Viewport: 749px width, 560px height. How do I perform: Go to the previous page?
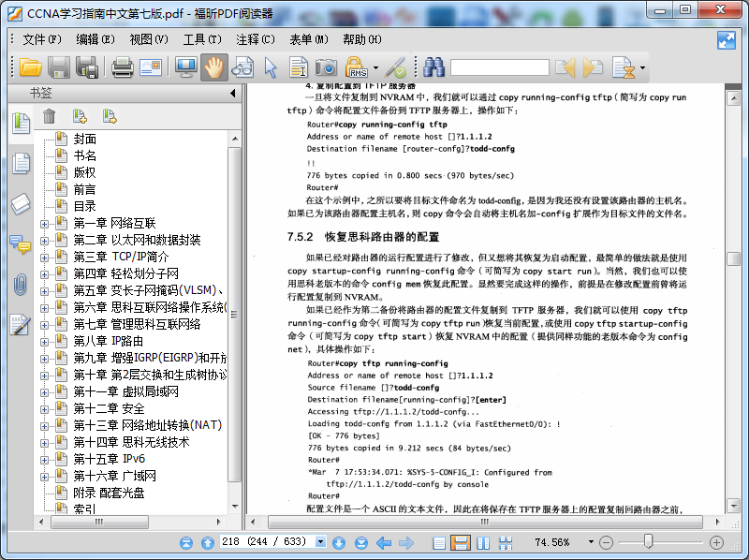pos(208,543)
